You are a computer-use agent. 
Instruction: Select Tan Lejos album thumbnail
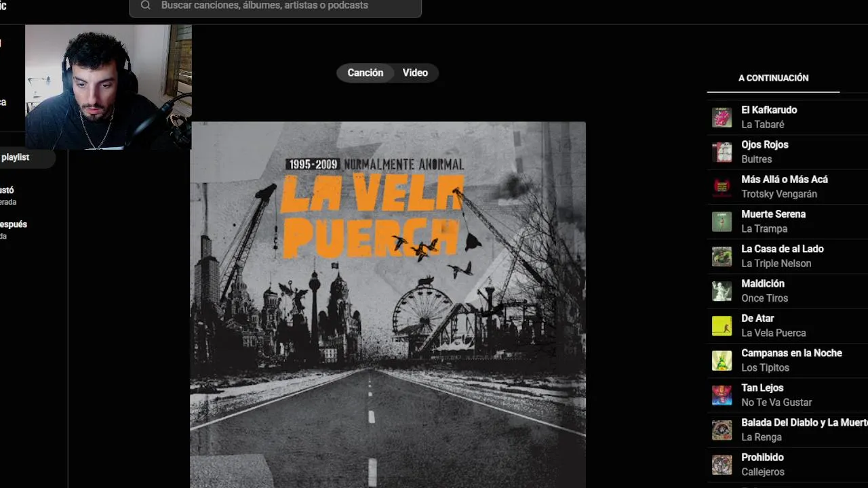coord(722,395)
